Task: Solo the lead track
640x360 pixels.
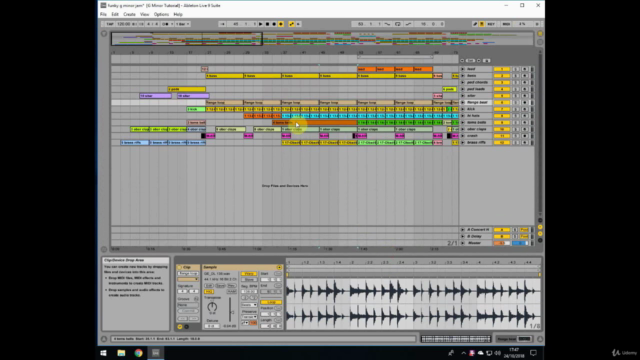Action: tap(516, 69)
